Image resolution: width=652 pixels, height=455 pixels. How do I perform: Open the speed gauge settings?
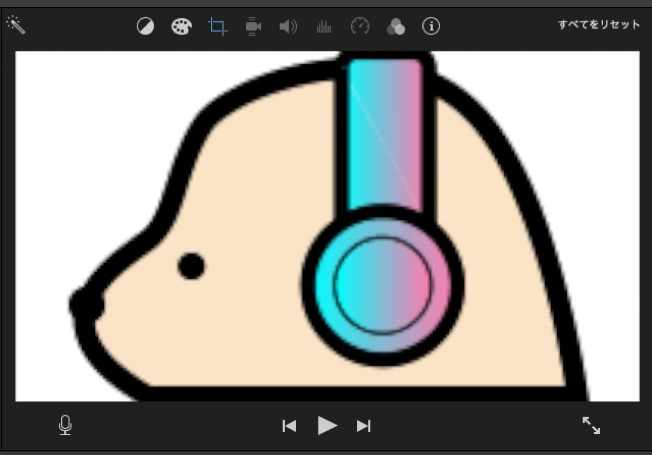tap(360, 26)
